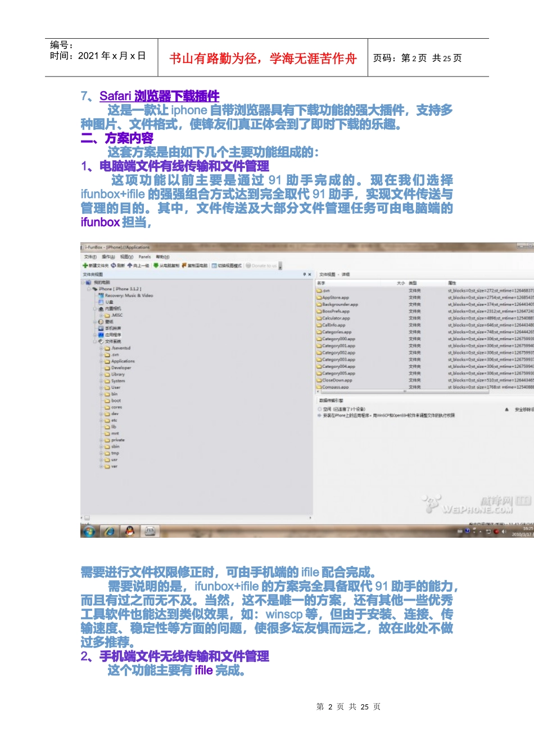The image size is (534, 756).
Task: Open QQ penguin from the taskbar
Action: tap(130, 530)
